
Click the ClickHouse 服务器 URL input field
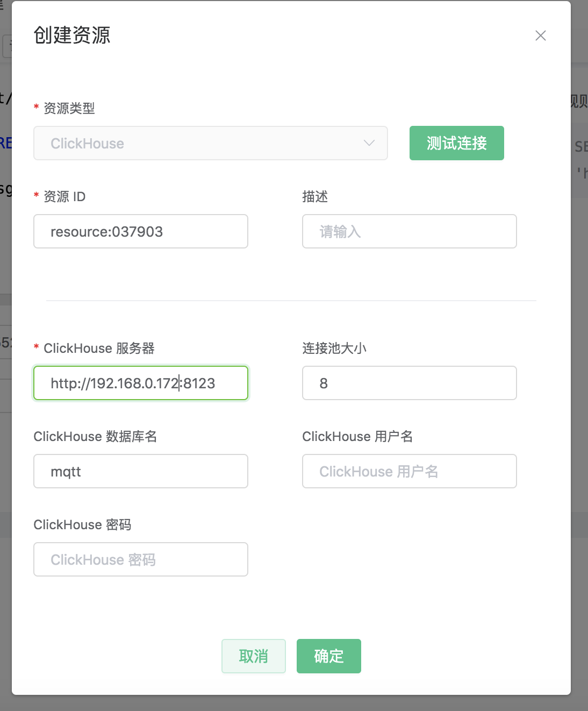tap(141, 383)
